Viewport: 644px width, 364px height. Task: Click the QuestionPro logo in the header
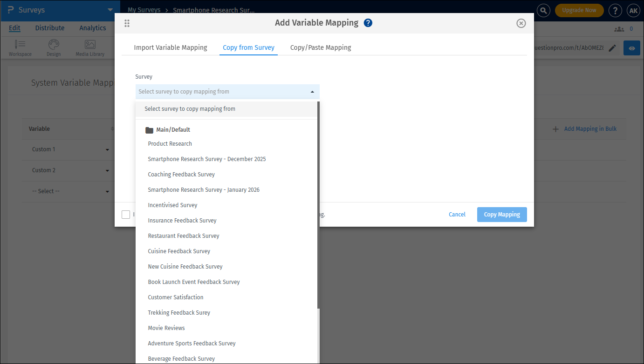tap(9, 10)
